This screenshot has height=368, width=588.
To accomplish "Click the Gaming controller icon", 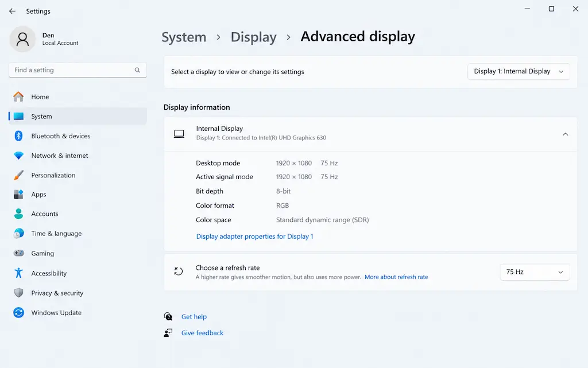I will 18,253.
